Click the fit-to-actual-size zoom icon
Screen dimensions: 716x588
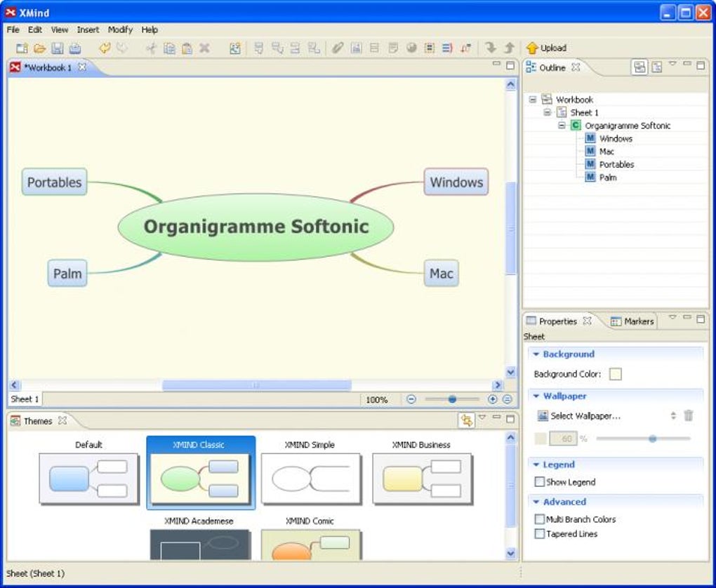pyautogui.click(x=508, y=399)
